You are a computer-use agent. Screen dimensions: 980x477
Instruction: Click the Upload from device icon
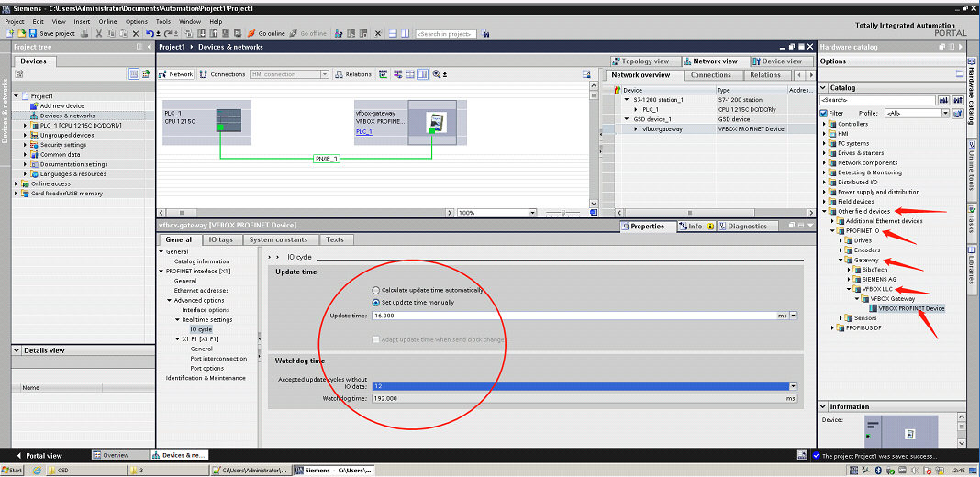[213, 33]
